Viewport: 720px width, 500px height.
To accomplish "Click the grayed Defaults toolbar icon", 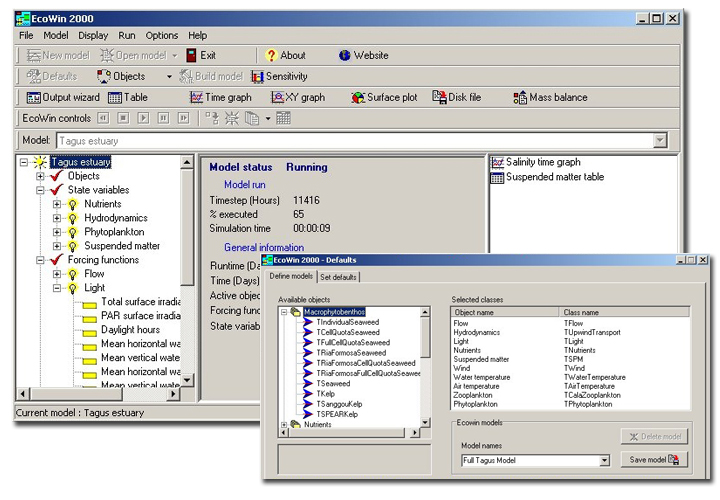I will (34, 76).
